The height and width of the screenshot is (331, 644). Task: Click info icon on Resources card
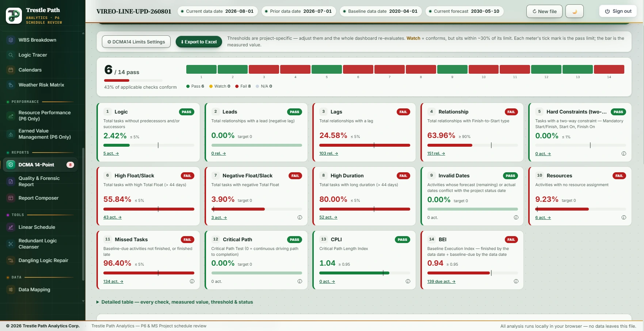[624, 218]
